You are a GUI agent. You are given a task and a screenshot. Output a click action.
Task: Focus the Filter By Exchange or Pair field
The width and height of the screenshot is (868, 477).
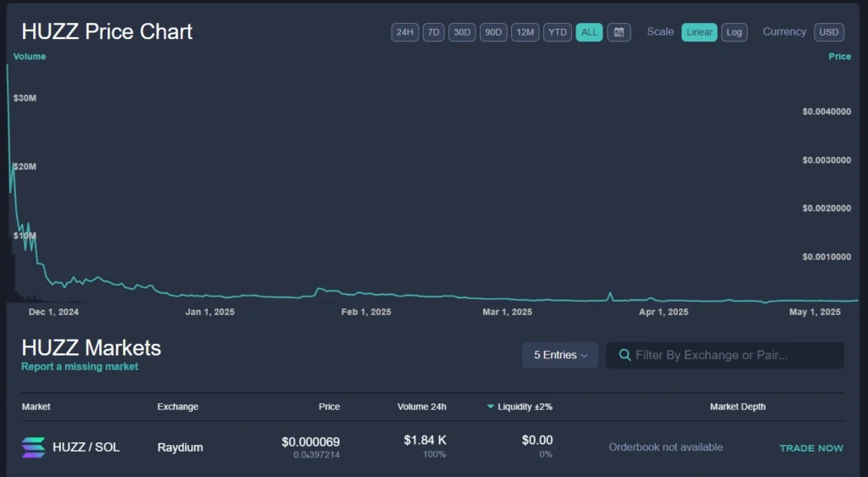[726, 355]
